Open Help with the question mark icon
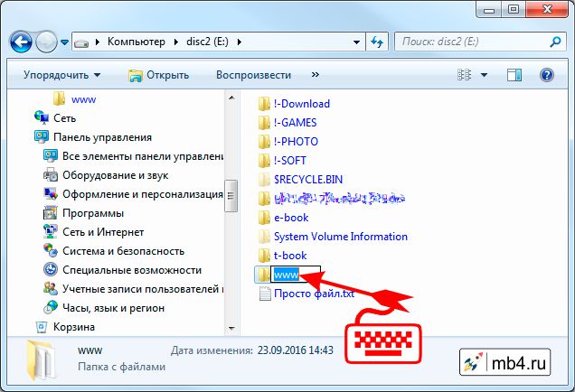 pyautogui.click(x=546, y=75)
